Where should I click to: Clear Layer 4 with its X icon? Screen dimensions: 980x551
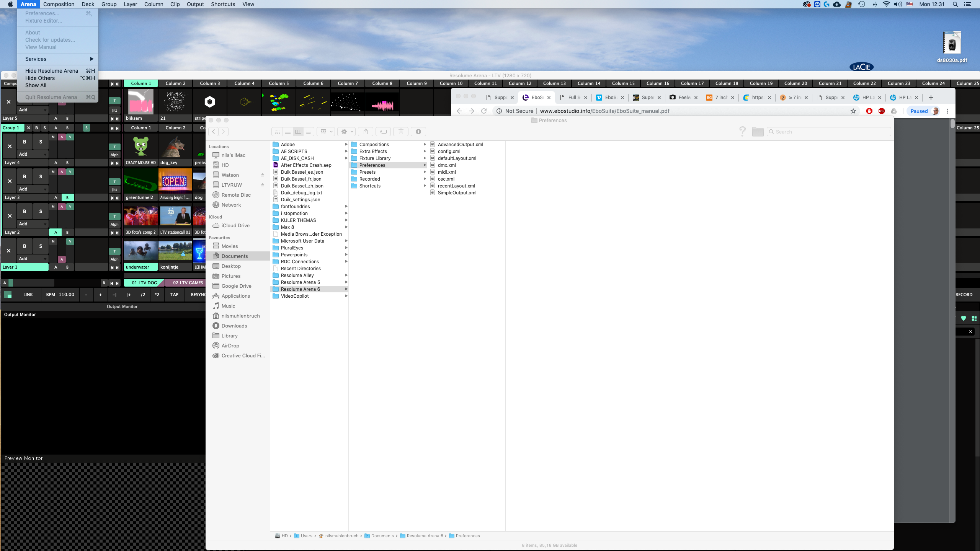point(10,146)
